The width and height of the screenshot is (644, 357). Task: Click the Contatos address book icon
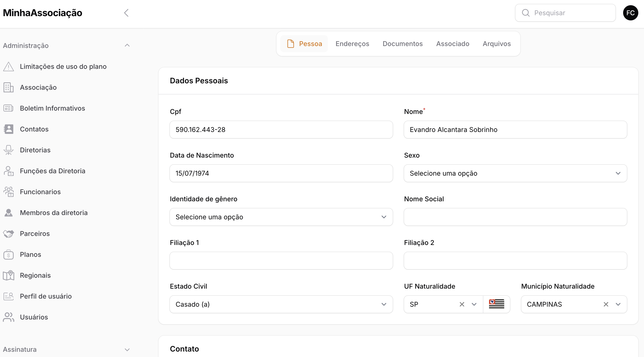click(9, 129)
